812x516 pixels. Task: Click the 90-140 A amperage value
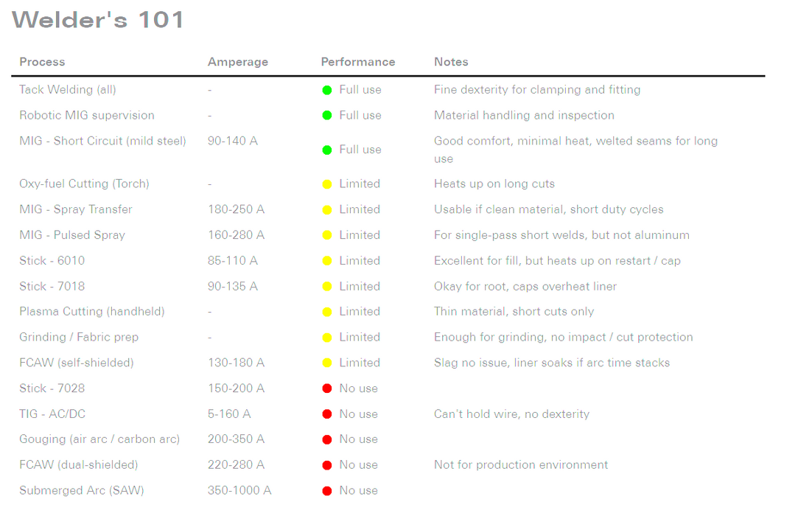point(233,141)
